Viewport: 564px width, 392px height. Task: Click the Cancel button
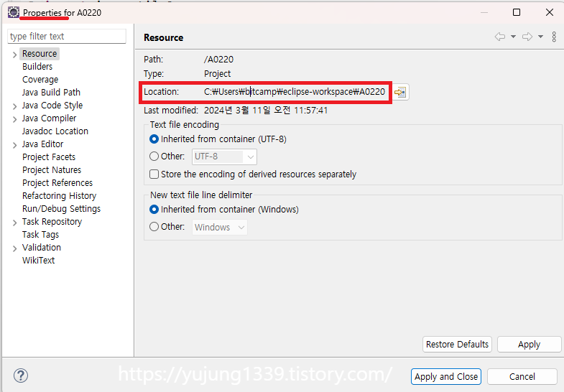522,376
